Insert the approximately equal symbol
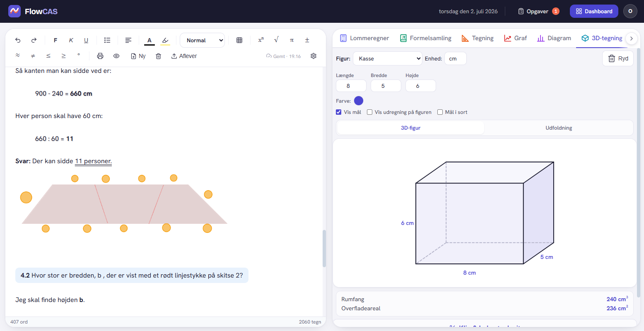Screen dimensions: 644x331 coord(18,56)
